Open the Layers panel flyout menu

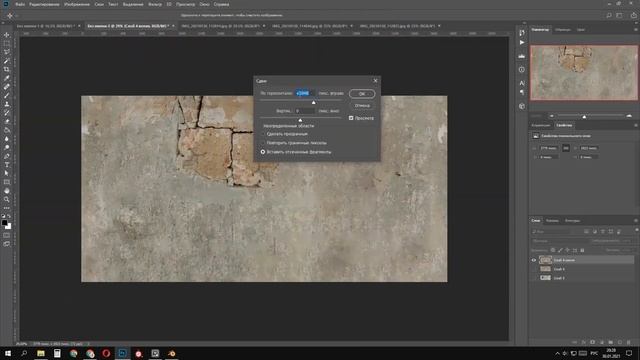636,220
